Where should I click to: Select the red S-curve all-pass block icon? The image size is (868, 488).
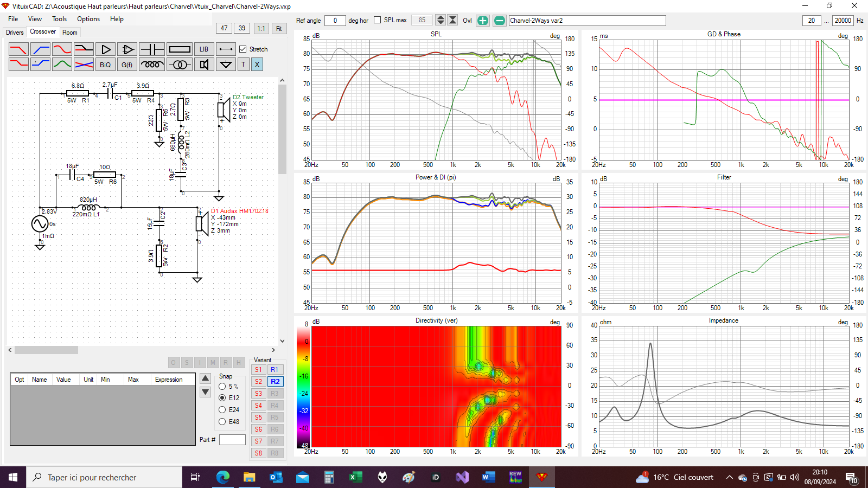[x=62, y=49]
